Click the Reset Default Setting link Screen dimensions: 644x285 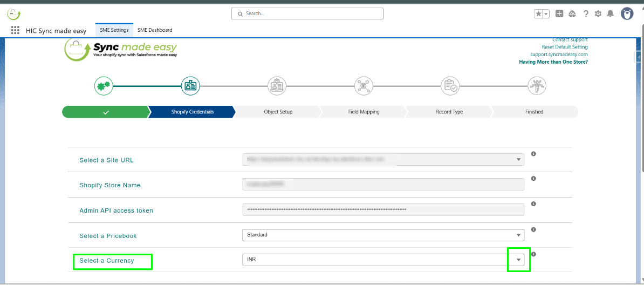pos(565,47)
